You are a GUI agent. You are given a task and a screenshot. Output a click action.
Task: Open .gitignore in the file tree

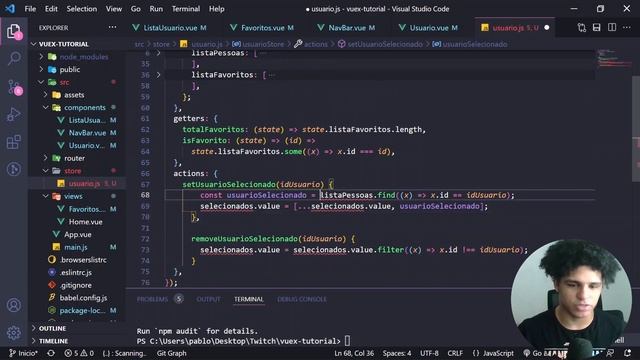(78, 285)
